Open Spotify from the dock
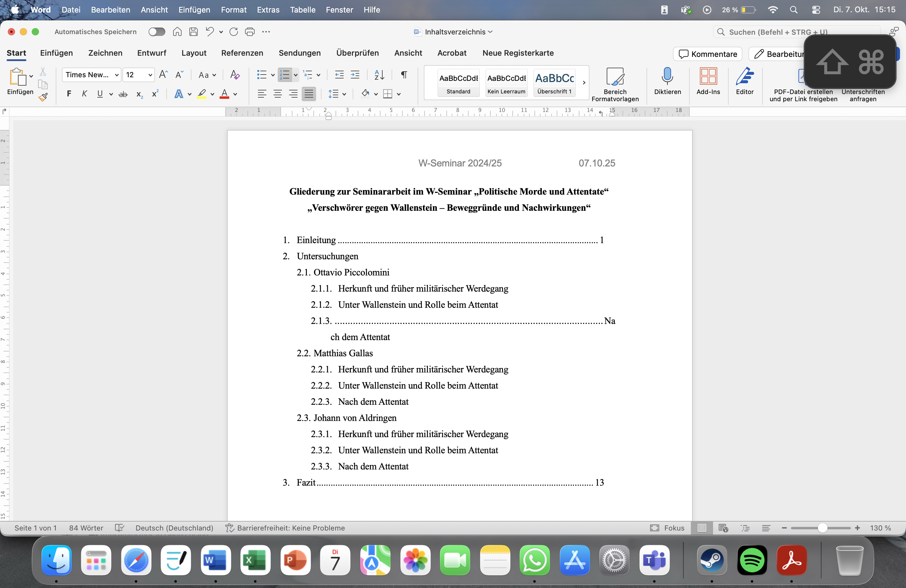The image size is (906, 588). point(752,560)
